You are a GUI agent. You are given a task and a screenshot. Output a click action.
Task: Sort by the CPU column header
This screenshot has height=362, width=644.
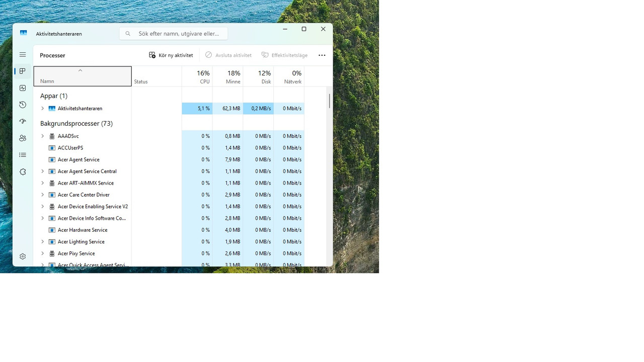pyautogui.click(x=197, y=76)
